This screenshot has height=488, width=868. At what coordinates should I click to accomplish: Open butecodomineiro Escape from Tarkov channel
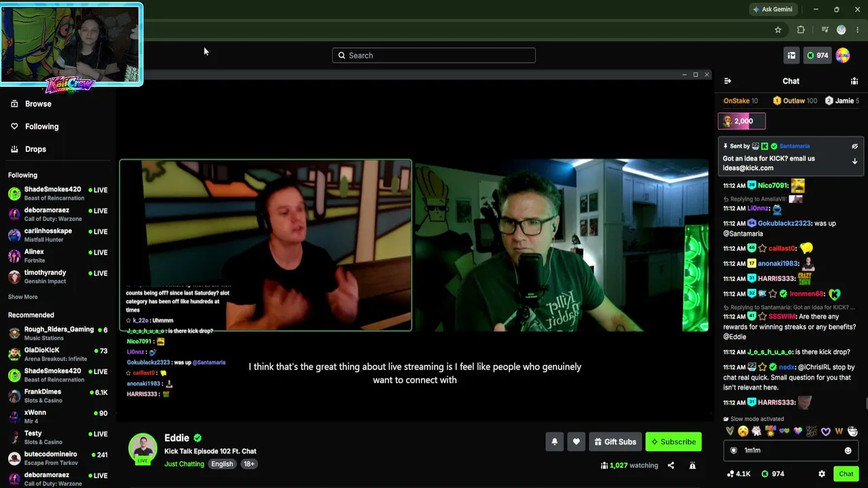tap(58, 458)
